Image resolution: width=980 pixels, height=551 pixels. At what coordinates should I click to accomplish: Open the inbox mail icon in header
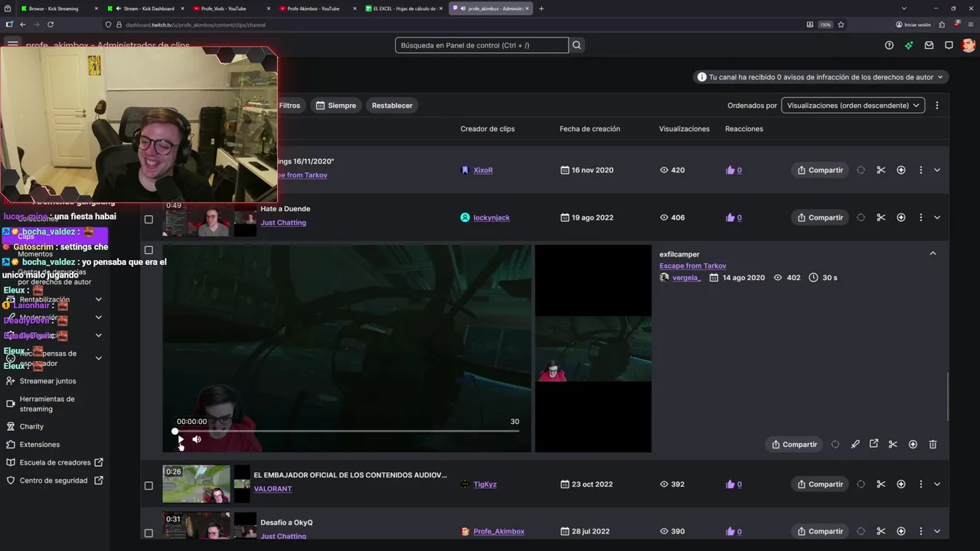[929, 45]
